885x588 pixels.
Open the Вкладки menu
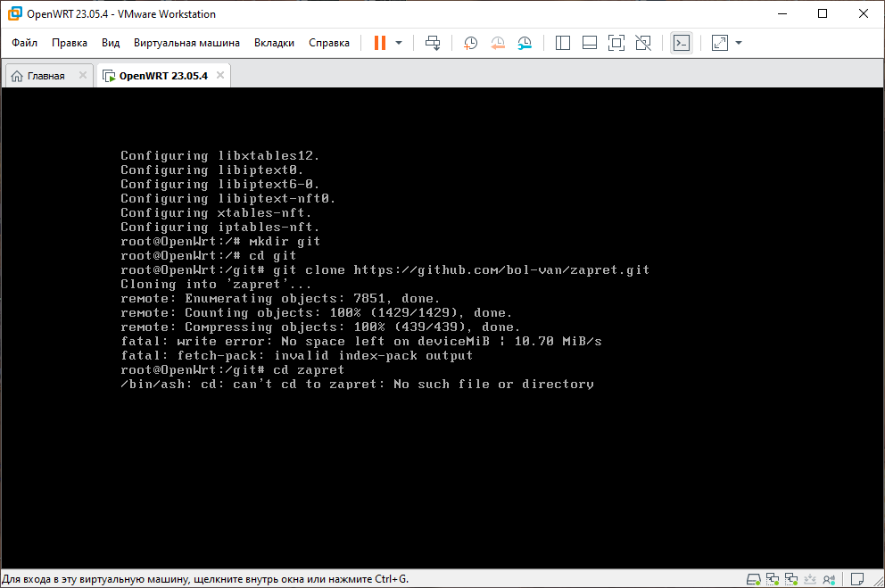coord(274,43)
